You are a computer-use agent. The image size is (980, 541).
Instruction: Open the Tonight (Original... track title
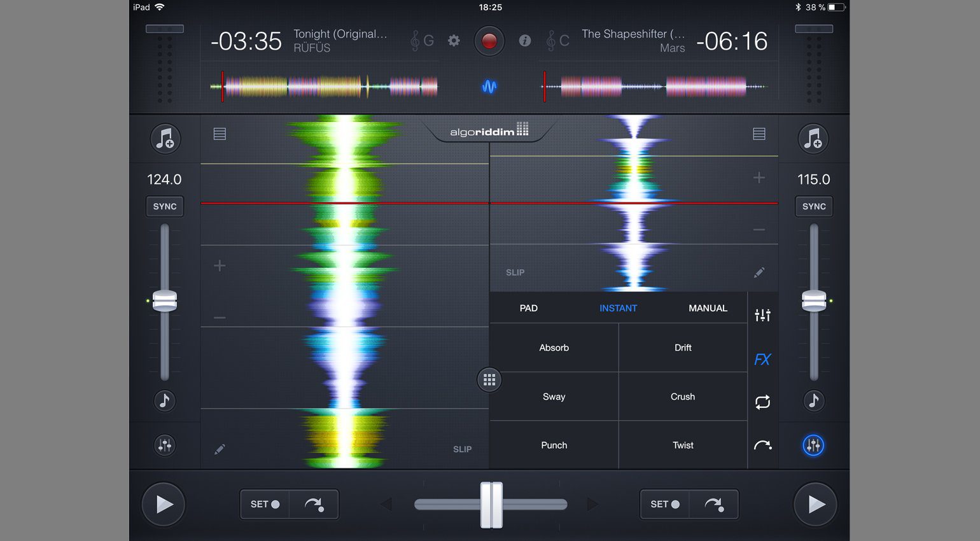(x=340, y=34)
